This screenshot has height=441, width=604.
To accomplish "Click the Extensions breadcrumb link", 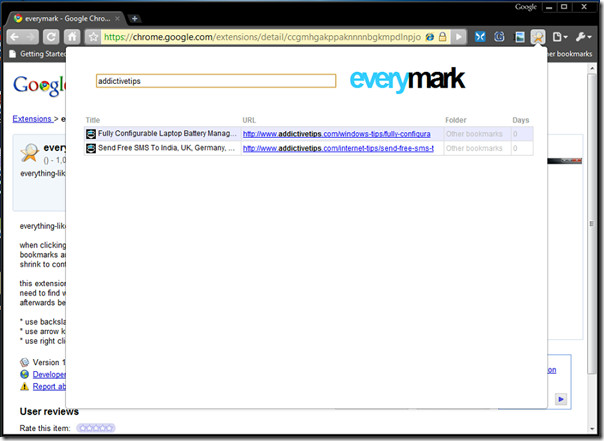I will click(32, 119).
